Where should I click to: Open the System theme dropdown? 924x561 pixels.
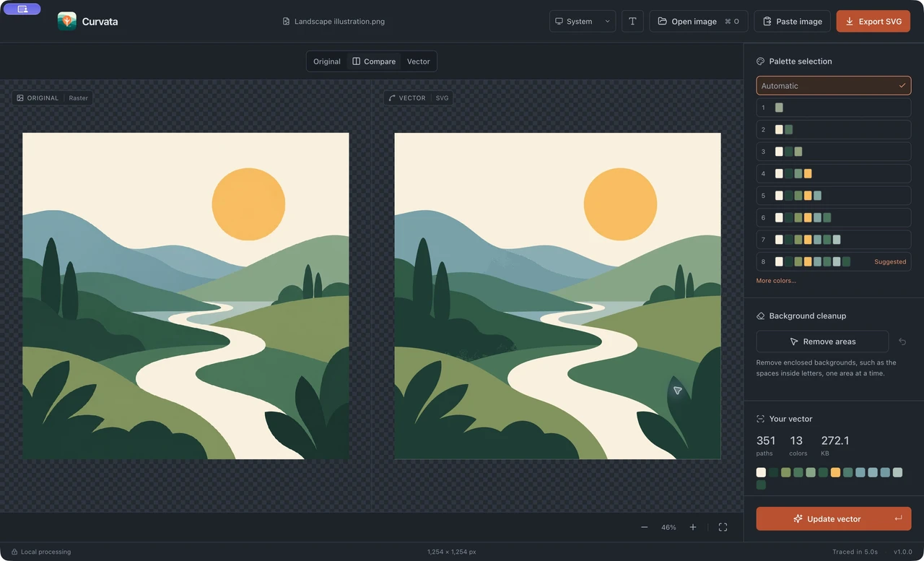(583, 21)
